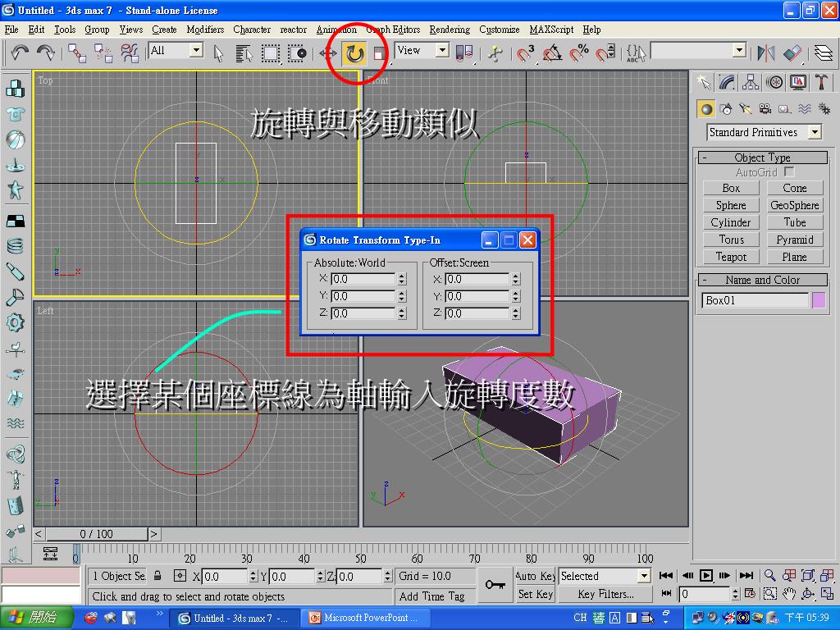Viewport: 840px width, 630px height.
Task: Select the Geometry category button
Action: tap(706, 109)
